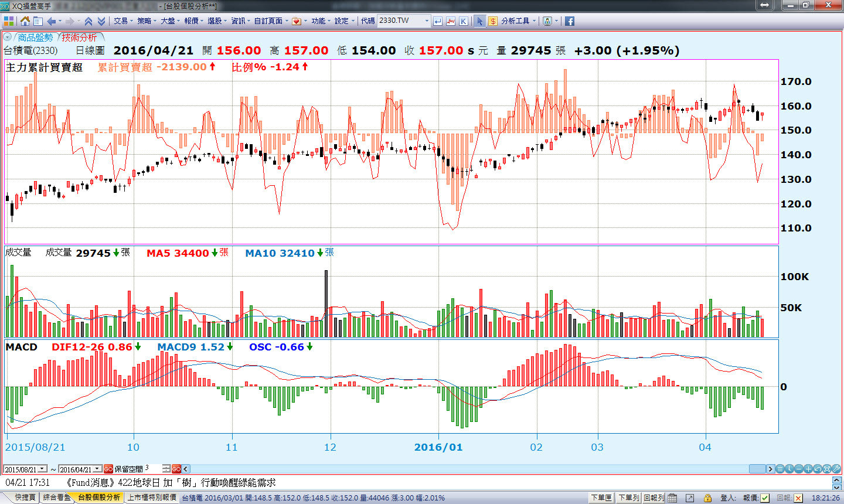Click the chart horizontal scrollbar thumb
844x504 pixels.
point(758,469)
